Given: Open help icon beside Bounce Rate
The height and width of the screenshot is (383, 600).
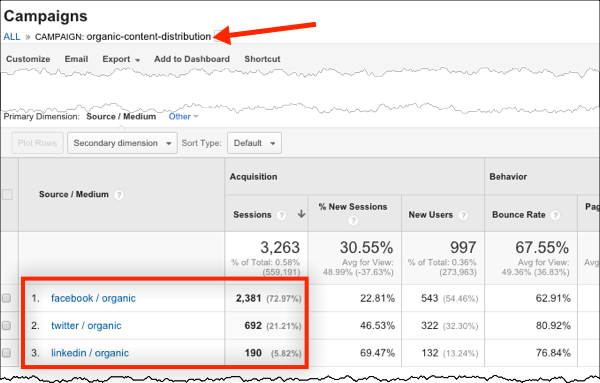Looking at the screenshot, I should click(x=555, y=215).
